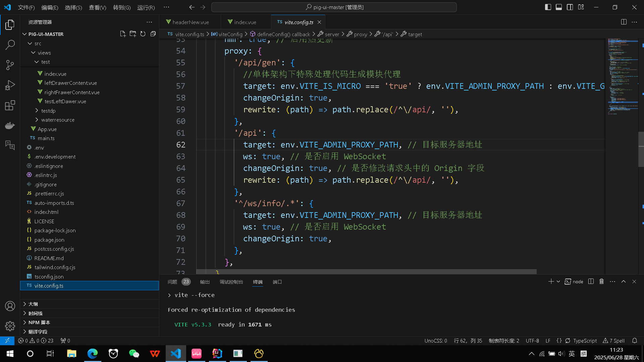Open the Extensions view
Screen dimensions: 644x362
(10, 105)
